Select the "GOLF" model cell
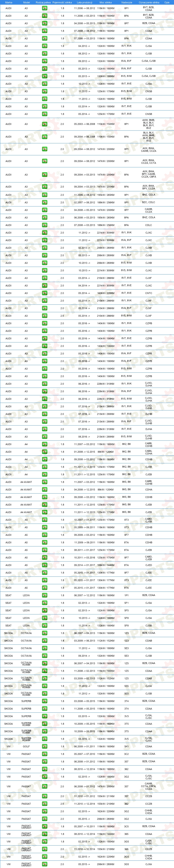The height and width of the screenshot is (868, 174). pos(26,746)
